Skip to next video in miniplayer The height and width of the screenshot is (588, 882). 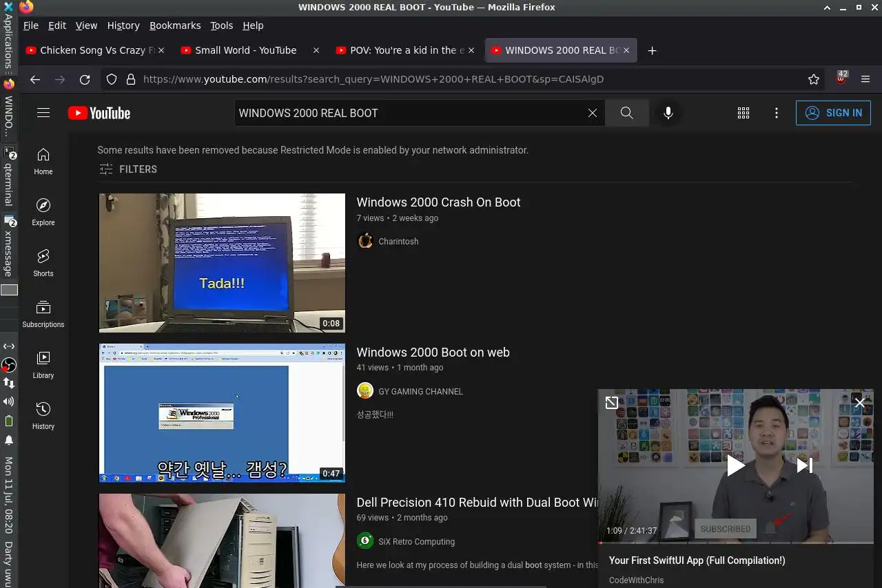(804, 466)
